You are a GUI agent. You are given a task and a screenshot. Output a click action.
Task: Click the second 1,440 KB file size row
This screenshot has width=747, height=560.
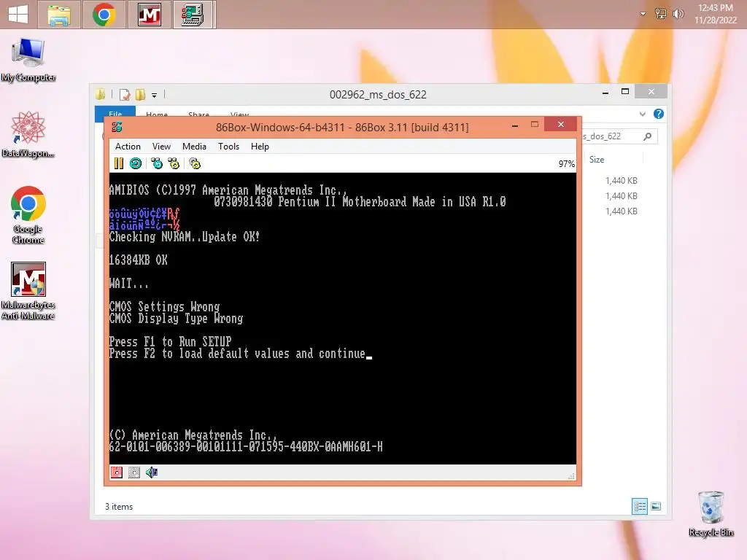(x=622, y=195)
